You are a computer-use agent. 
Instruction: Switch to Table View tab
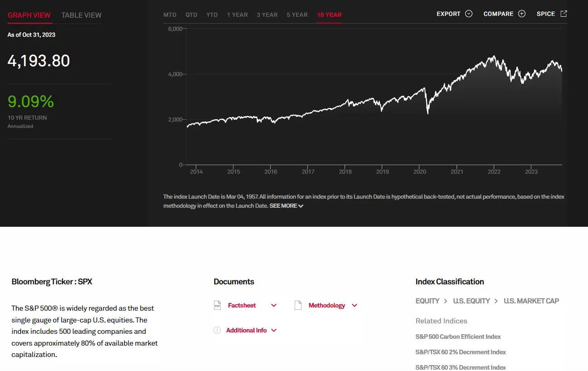click(x=82, y=15)
